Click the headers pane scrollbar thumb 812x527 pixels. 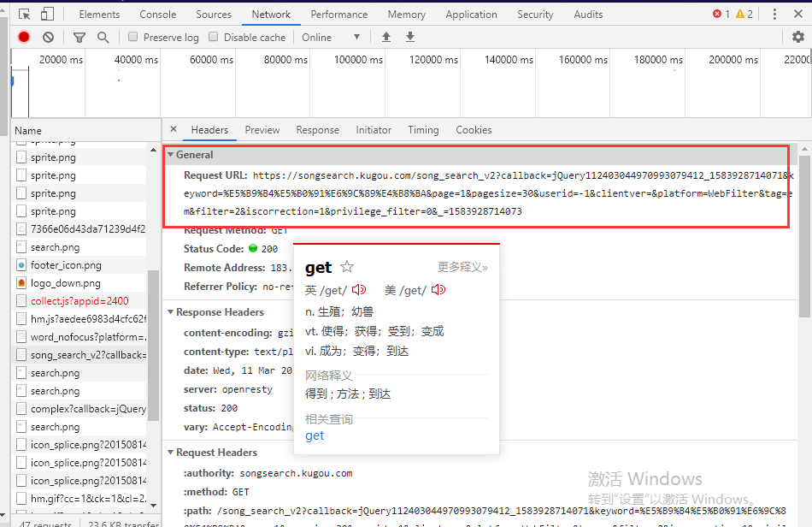click(x=805, y=236)
